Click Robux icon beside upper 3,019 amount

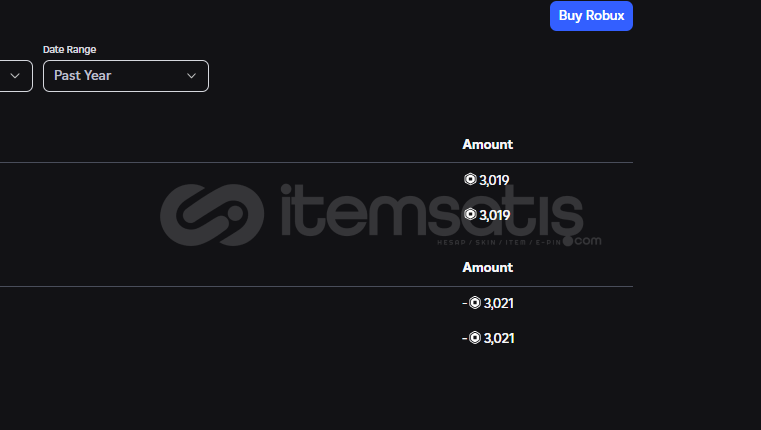(x=470, y=179)
